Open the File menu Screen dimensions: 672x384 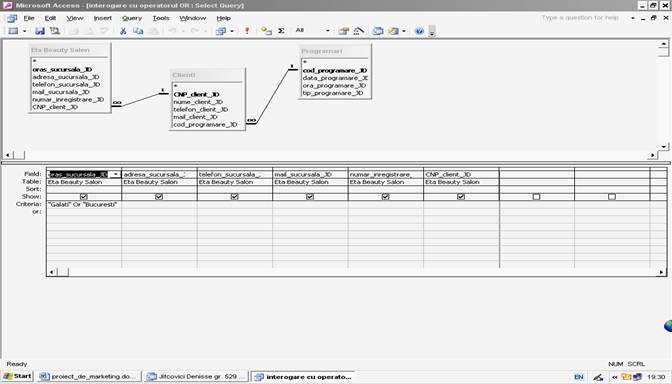[29, 18]
